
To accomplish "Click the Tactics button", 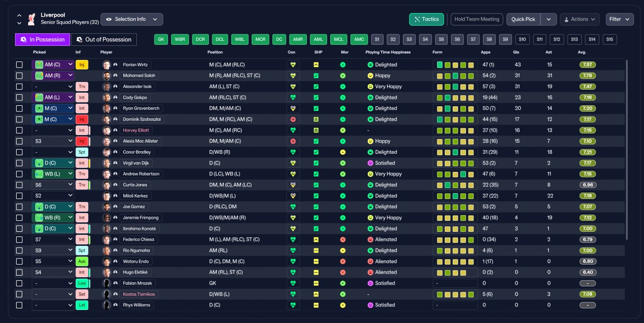I will 427,19.
